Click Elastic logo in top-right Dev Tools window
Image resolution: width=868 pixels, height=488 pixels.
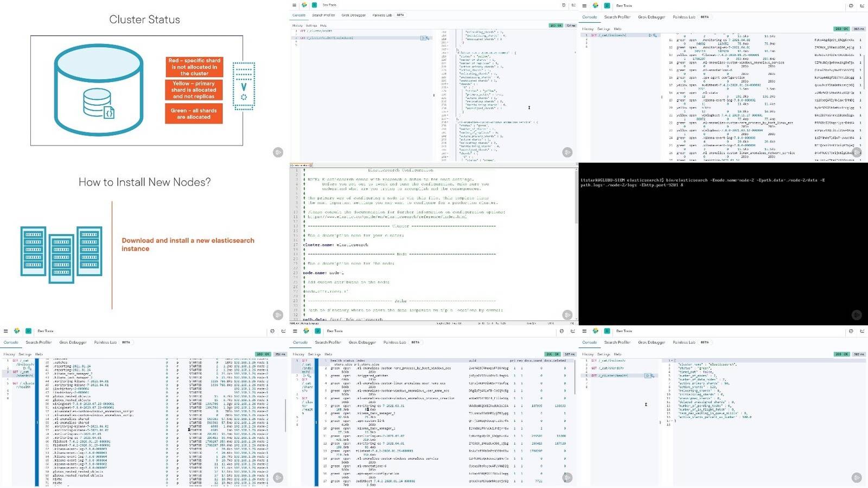click(x=595, y=5)
